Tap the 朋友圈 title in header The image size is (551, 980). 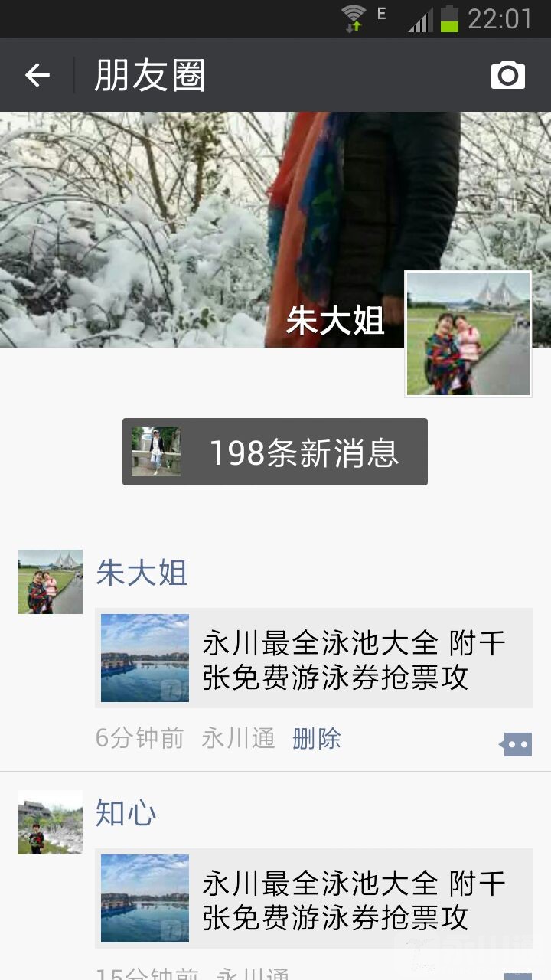150,75
